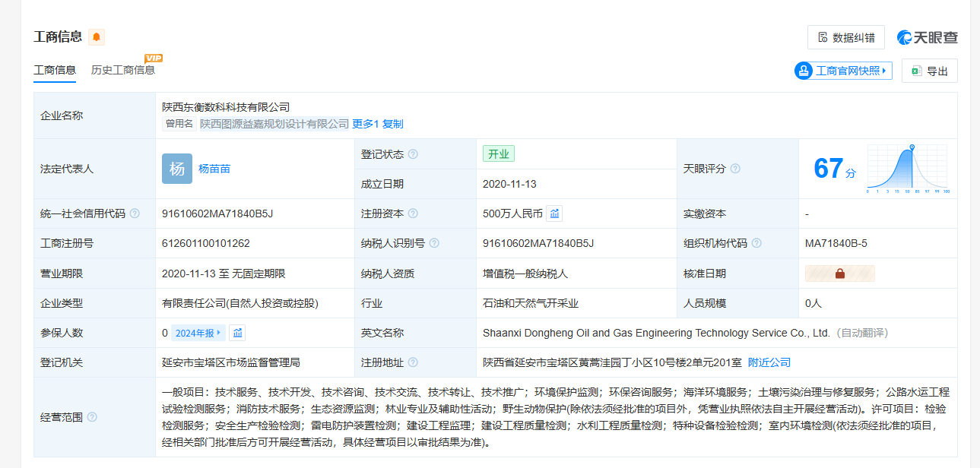Image resolution: width=980 pixels, height=468 pixels.
Task: Click the locked 核准日期 value
Action: (x=840, y=274)
